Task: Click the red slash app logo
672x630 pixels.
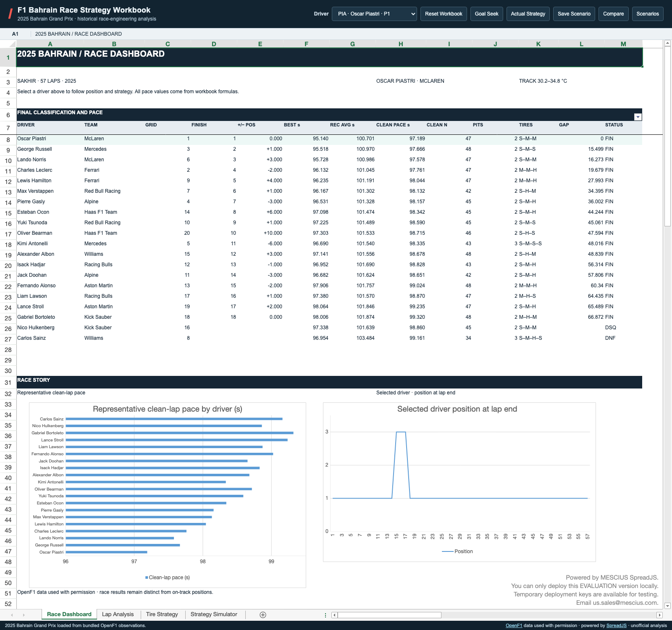Action: (x=10, y=14)
